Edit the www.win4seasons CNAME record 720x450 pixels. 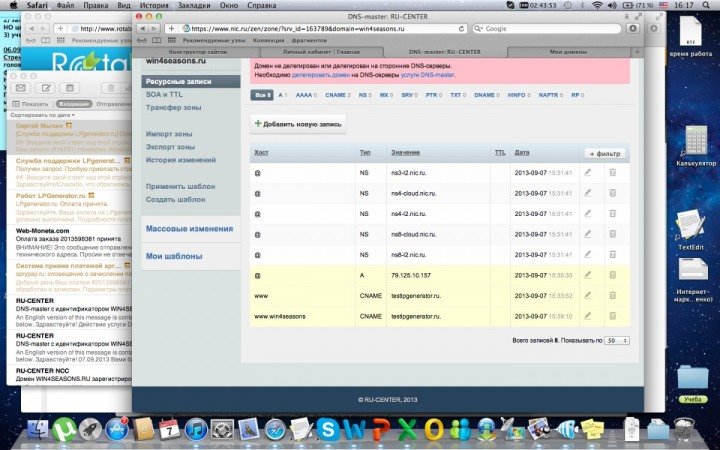(x=588, y=316)
